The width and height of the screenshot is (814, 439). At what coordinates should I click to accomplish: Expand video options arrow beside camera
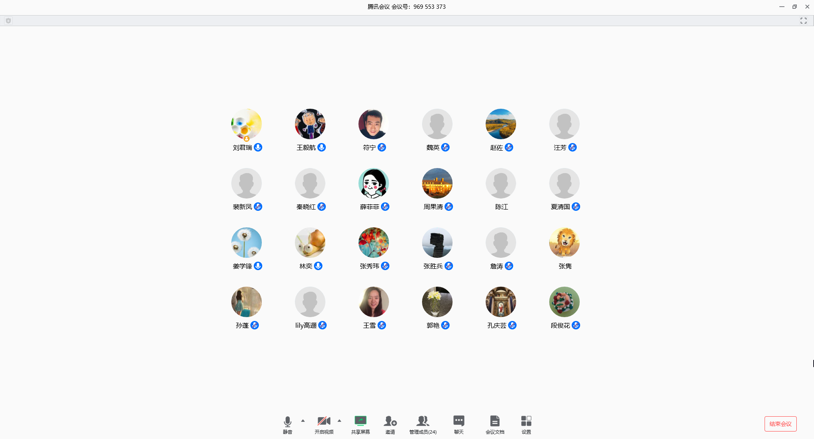pyautogui.click(x=340, y=421)
